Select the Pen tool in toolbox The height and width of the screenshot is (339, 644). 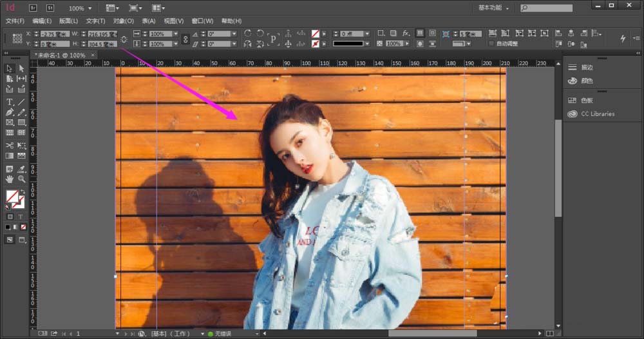(x=10, y=112)
